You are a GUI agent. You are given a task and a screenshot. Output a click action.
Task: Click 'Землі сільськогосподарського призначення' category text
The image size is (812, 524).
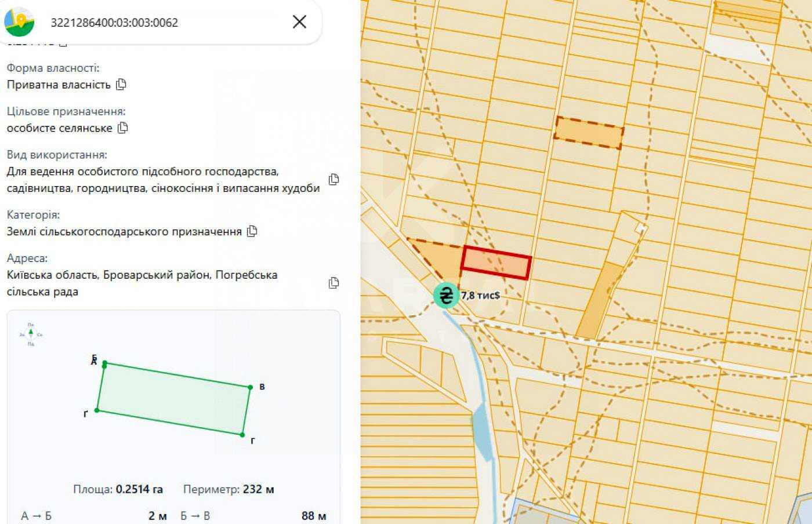pos(124,231)
